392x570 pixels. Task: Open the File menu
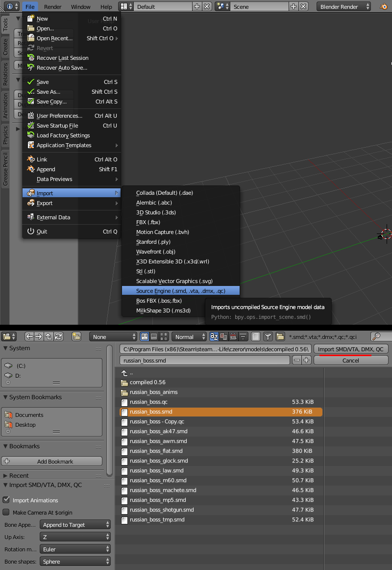click(30, 6)
